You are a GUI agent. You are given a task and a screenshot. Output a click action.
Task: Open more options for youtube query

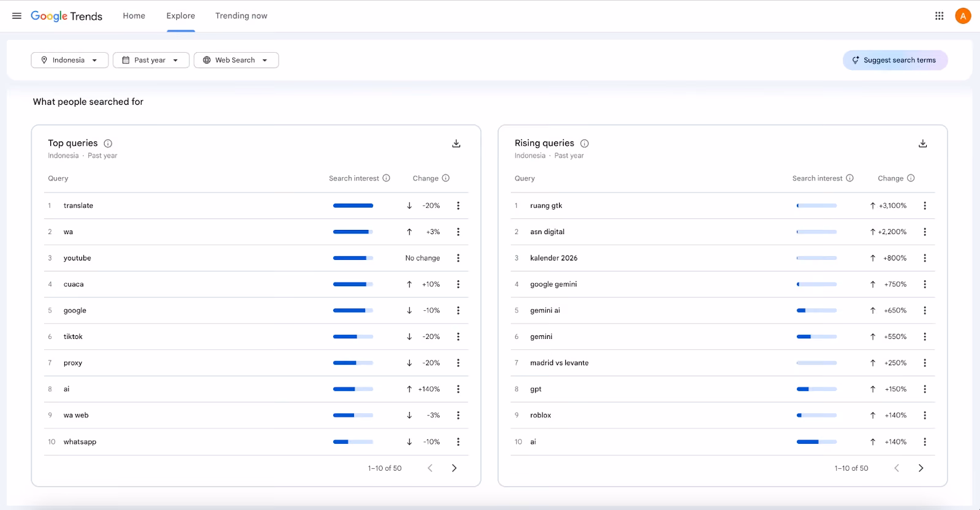click(x=458, y=258)
